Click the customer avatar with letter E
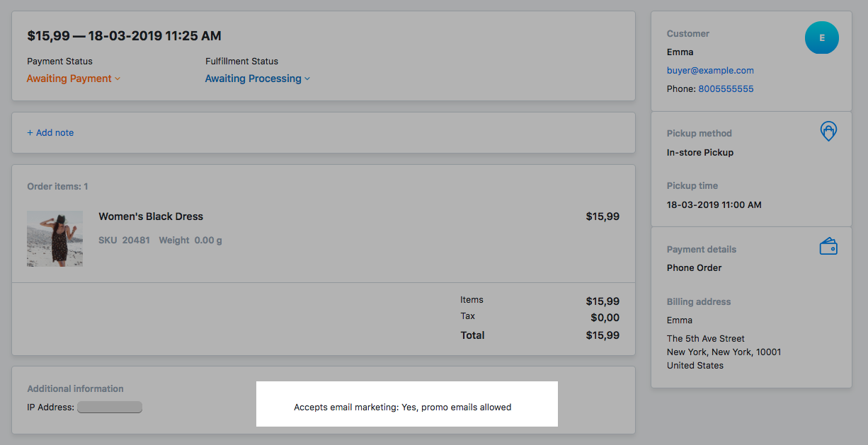Image resolution: width=868 pixels, height=445 pixels. [821, 38]
